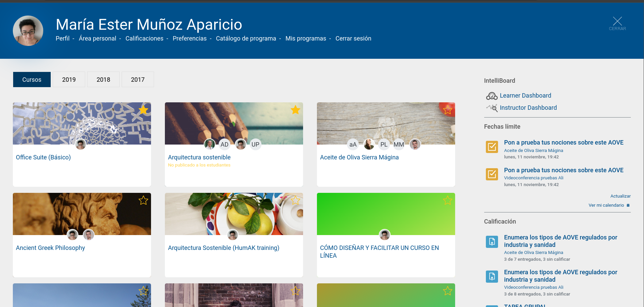The height and width of the screenshot is (307, 644).
Task: Click assignment icon for Videoconferencia grading item
Action: click(x=492, y=277)
